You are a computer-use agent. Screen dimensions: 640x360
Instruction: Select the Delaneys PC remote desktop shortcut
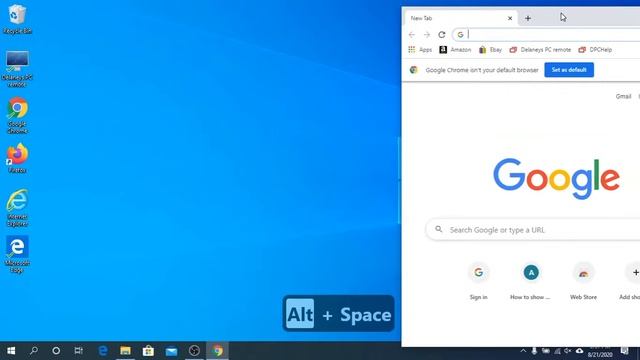coord(17,69)
